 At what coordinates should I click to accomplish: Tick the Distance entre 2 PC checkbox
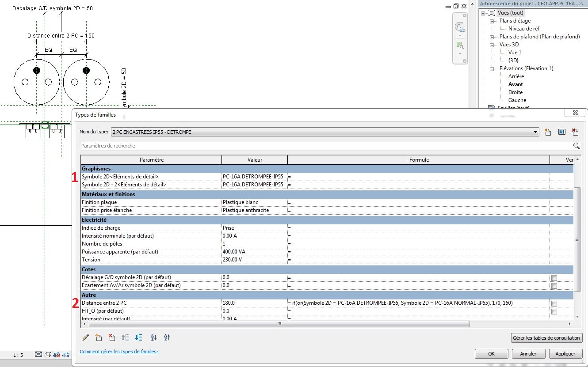[x=554, y=303]
